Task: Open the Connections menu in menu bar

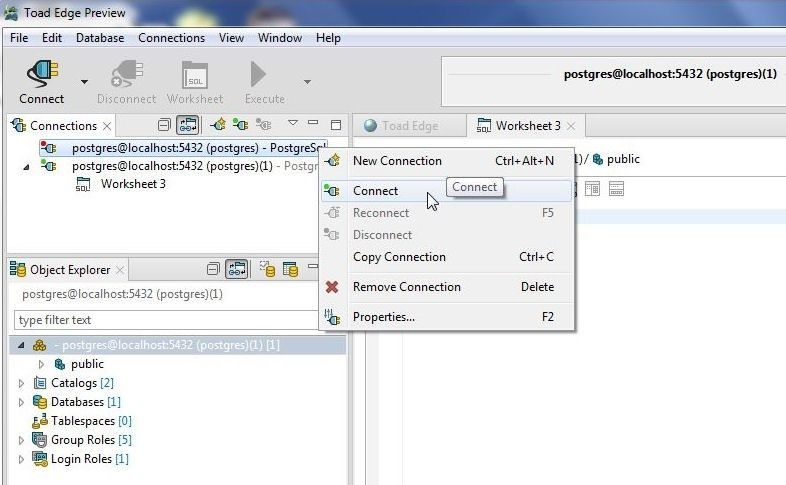Action: click(171, 38)
